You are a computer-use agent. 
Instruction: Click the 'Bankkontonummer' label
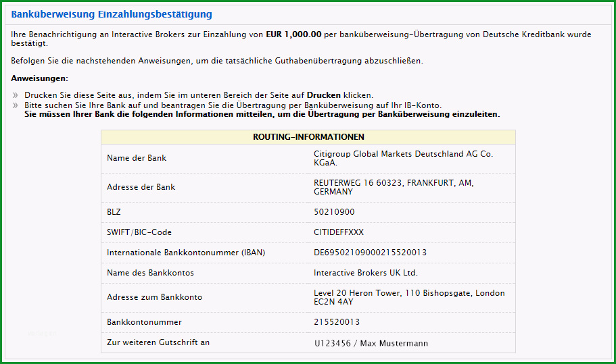coord(144,322)
